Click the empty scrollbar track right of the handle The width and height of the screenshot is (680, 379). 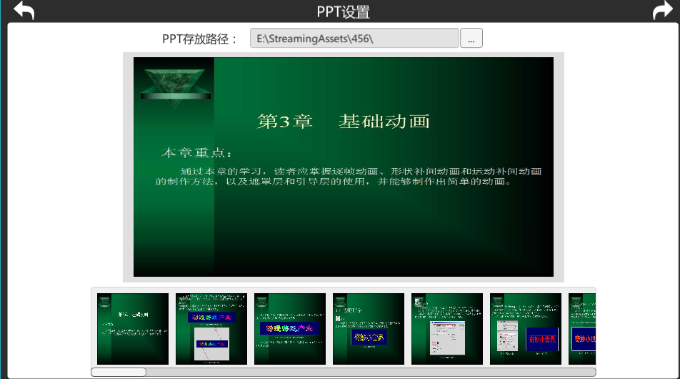click(x=371, y=372)
